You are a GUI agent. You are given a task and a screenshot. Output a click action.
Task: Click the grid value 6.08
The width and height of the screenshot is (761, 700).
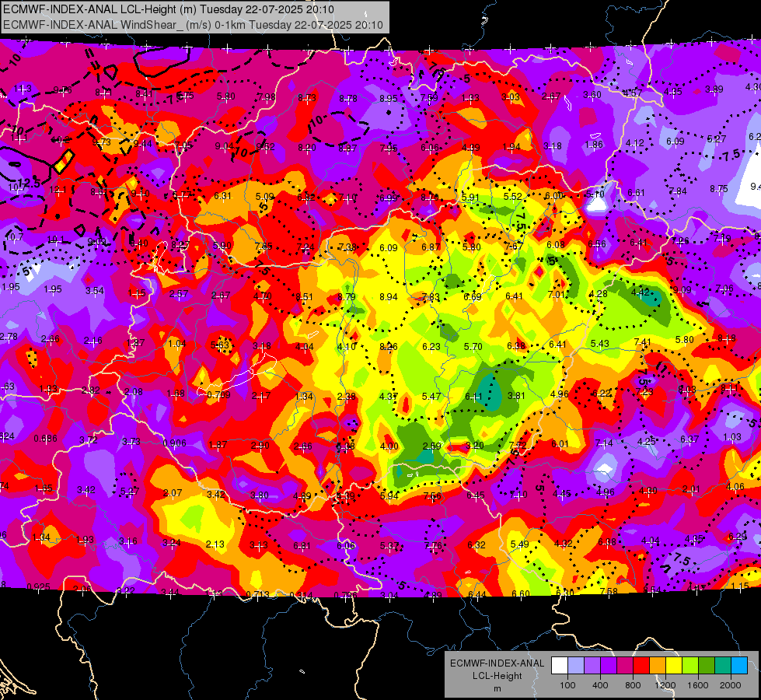555,245
